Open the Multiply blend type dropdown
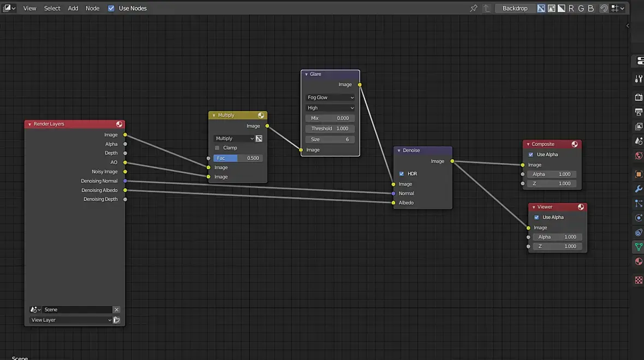 (234, 139)
